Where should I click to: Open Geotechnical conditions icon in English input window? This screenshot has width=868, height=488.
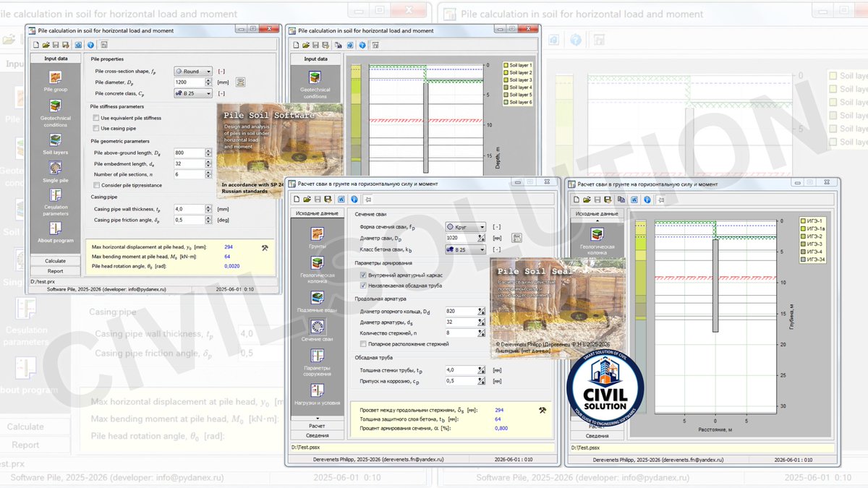click(55, 106)
